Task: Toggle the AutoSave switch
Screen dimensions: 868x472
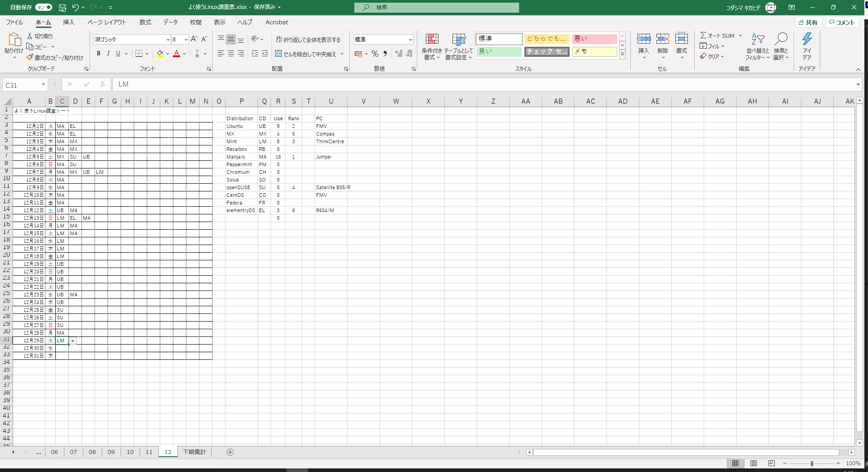Action: coord(44,7)
